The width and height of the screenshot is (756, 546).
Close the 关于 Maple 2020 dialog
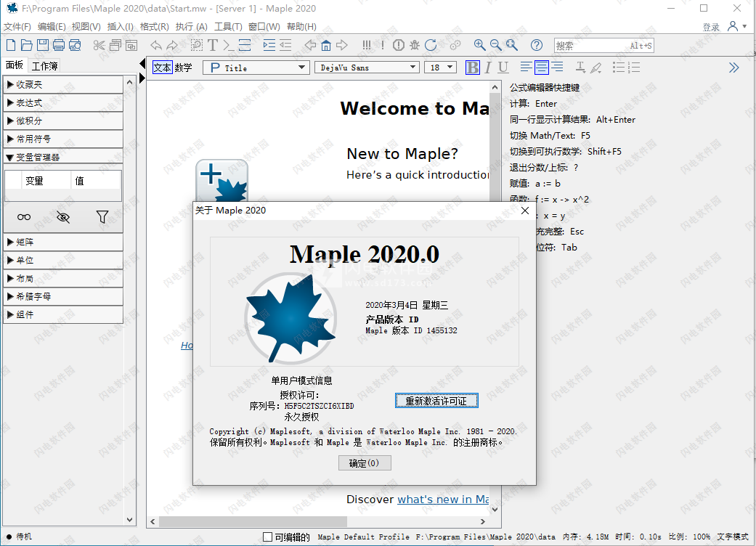pyautogui.click(x=525, y=211)
